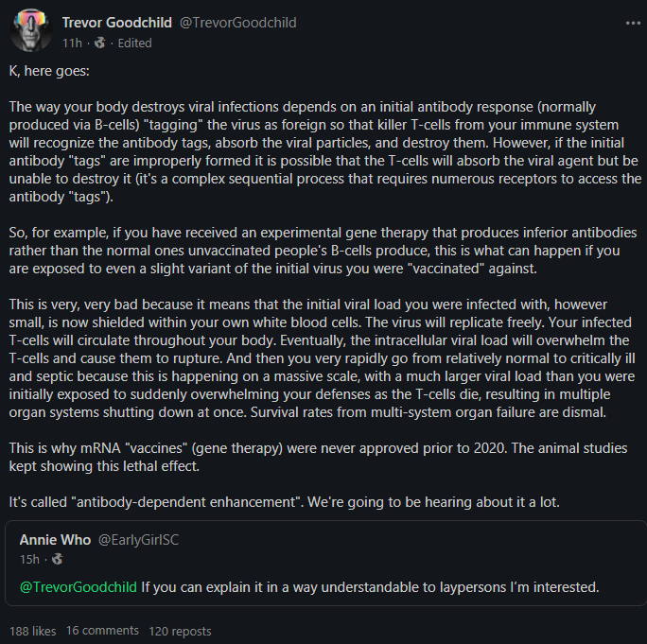This screenshot has height=644, width=647.
Task: Open the 16 comments
Action: pos(102,630)
